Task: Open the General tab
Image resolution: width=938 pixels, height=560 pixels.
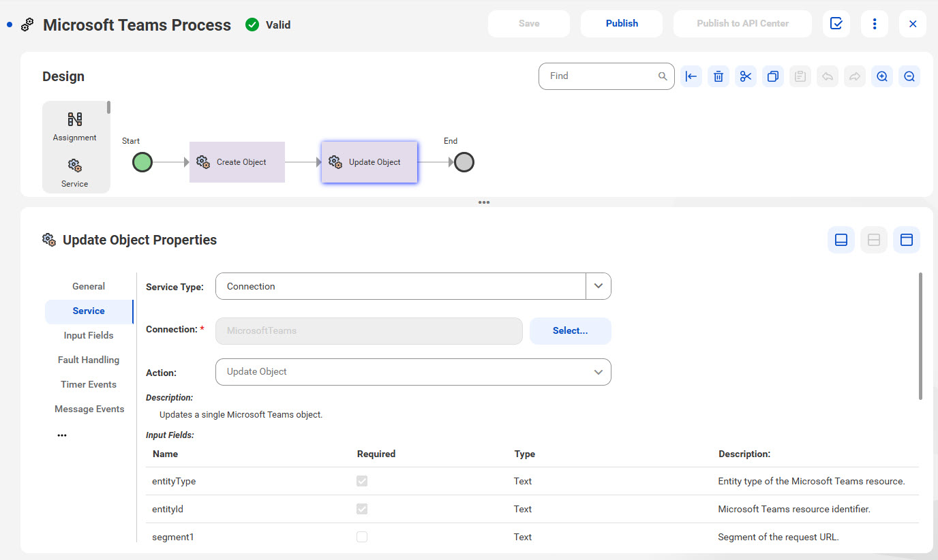Action: pos(89,287)
